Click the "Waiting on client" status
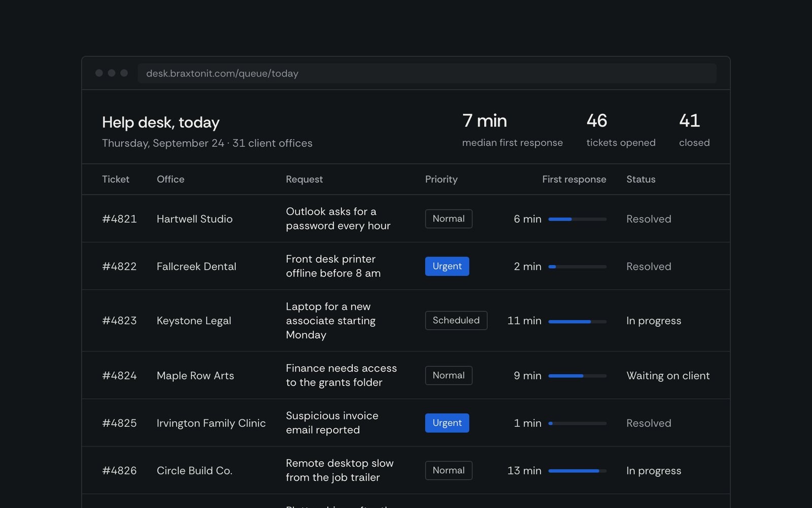Viewport: 812px width, 508px height. pyautogui.click(x=668, y=375)
